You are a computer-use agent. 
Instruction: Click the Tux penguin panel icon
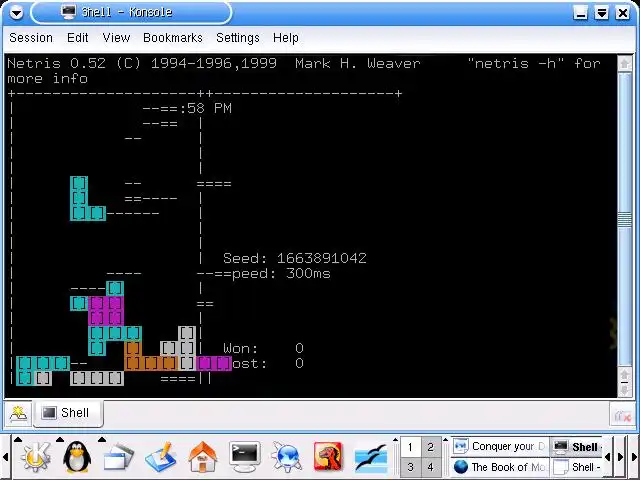coord(77,457)
